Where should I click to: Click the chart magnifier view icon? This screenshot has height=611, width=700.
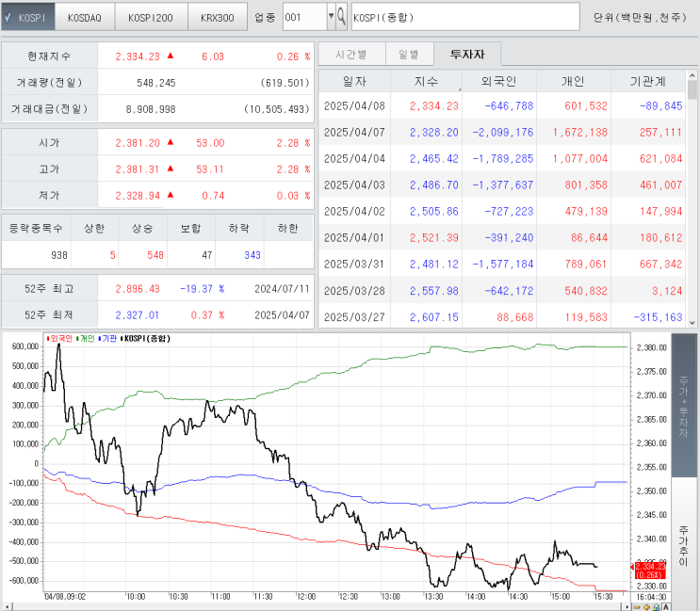(657, 607)
